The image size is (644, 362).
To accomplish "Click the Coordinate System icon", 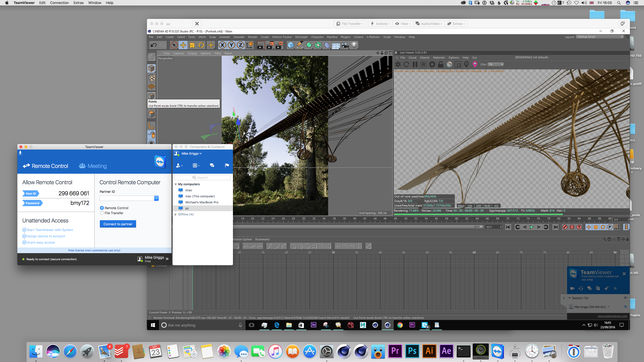I will (250, 45).
